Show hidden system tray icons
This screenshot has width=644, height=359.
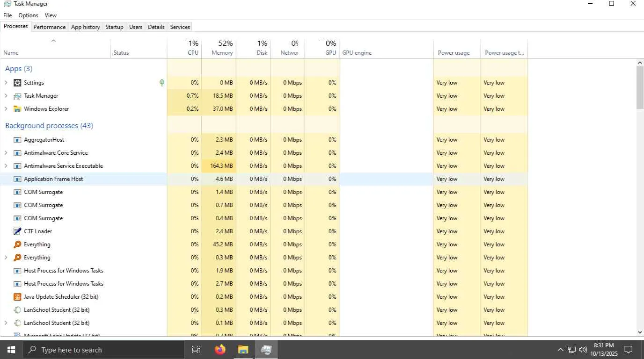click(560, 350)
